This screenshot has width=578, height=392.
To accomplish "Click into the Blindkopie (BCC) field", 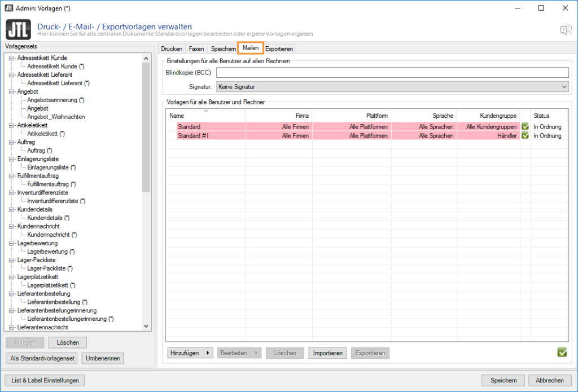I will (392, 72).
